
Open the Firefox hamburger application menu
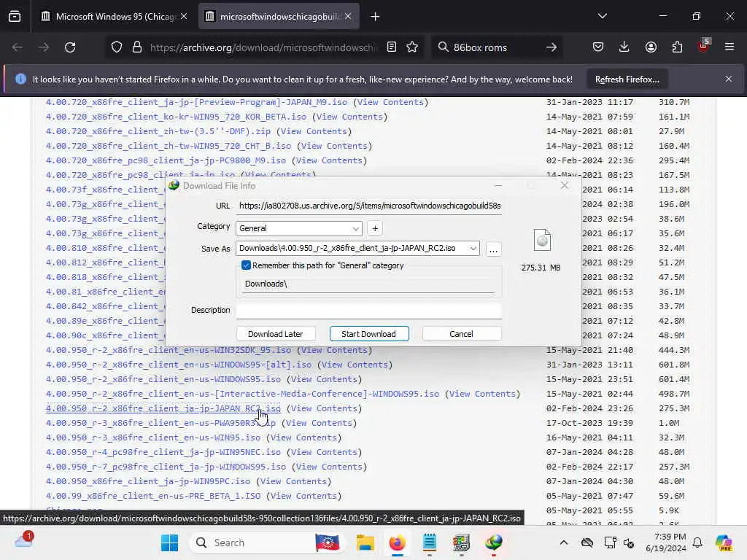click(x=729, y=47)
